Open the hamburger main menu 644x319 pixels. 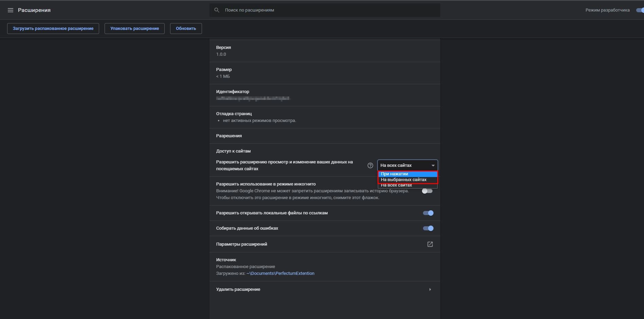click(11, 10)
